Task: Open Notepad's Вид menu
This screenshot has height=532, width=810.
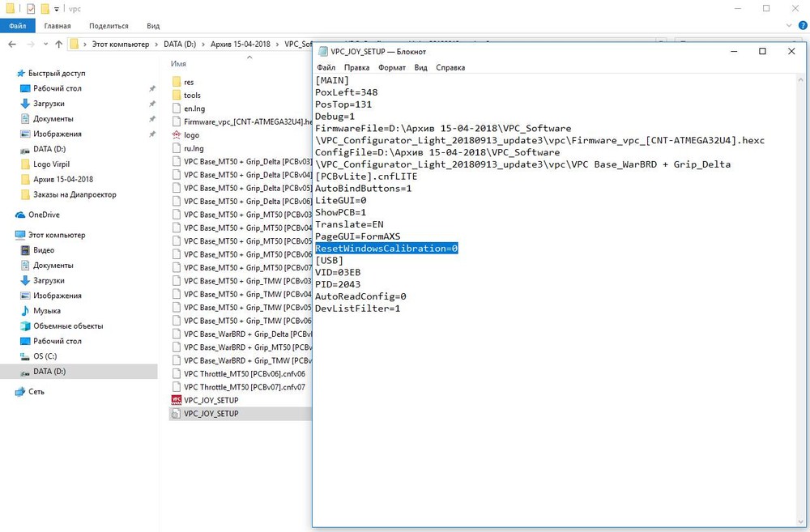Action: click(420, 68)
